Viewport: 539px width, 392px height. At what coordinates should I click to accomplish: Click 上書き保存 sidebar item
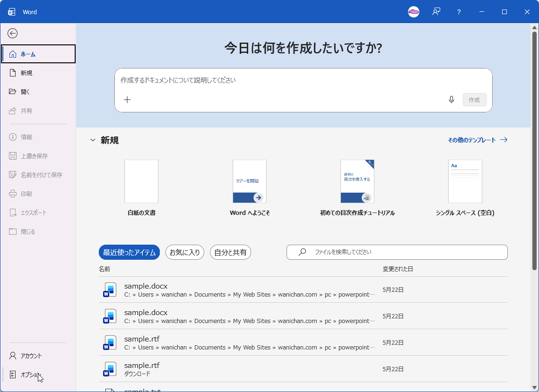coord(38,156)
